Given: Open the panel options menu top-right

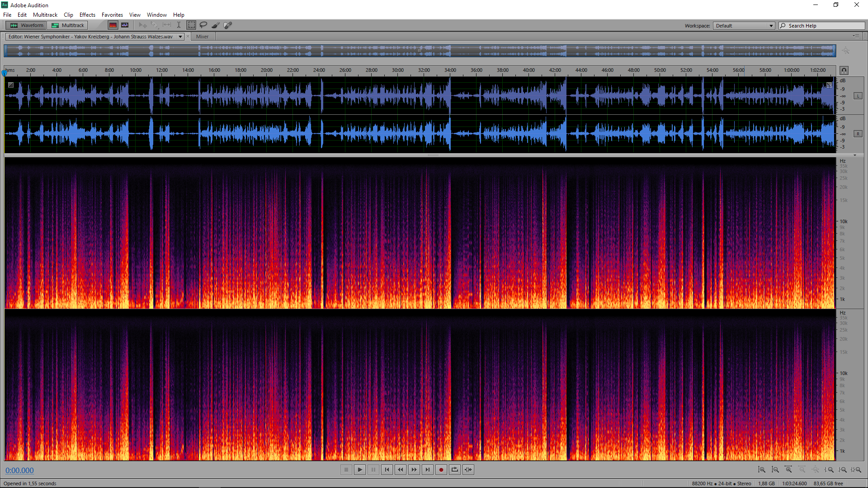Looking at the screenshot, I should click(x=856, y=36).
